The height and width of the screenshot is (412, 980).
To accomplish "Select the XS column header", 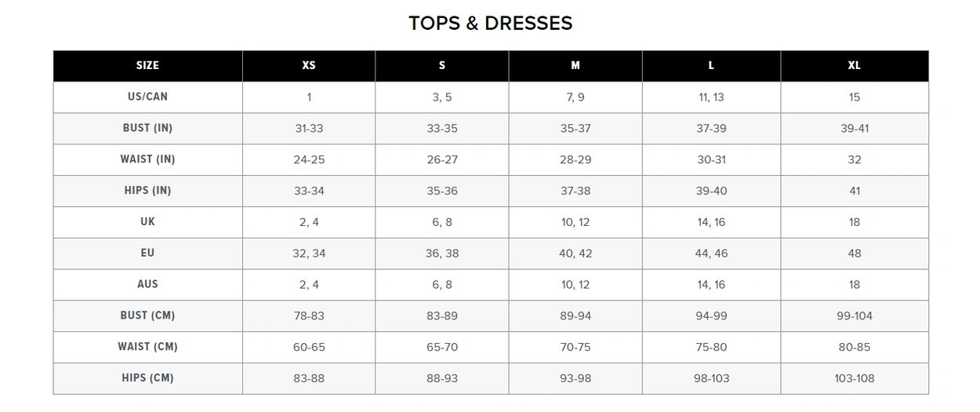I will click(x=309, y=66).
